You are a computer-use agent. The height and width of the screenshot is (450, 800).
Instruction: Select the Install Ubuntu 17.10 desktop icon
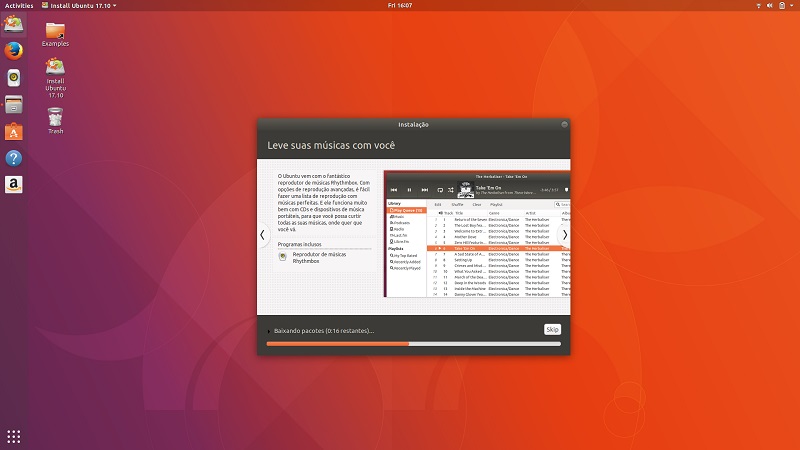pos(55,78)
